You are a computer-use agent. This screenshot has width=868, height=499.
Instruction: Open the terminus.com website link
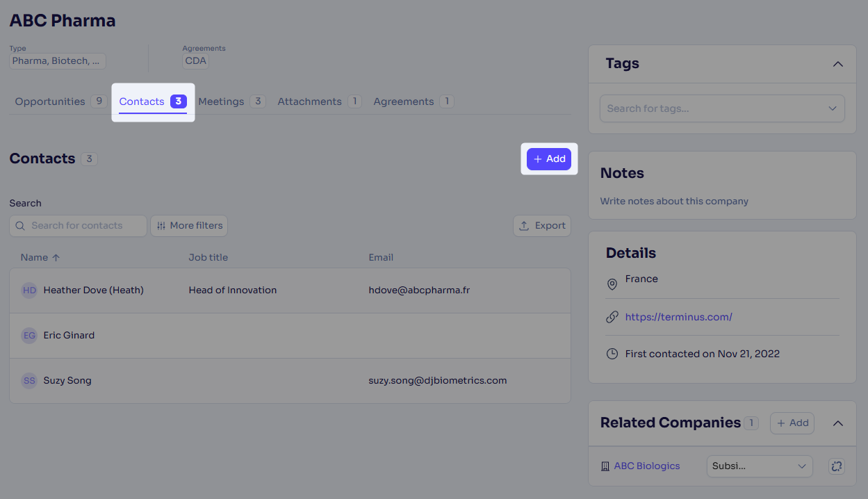pos(678,317)
